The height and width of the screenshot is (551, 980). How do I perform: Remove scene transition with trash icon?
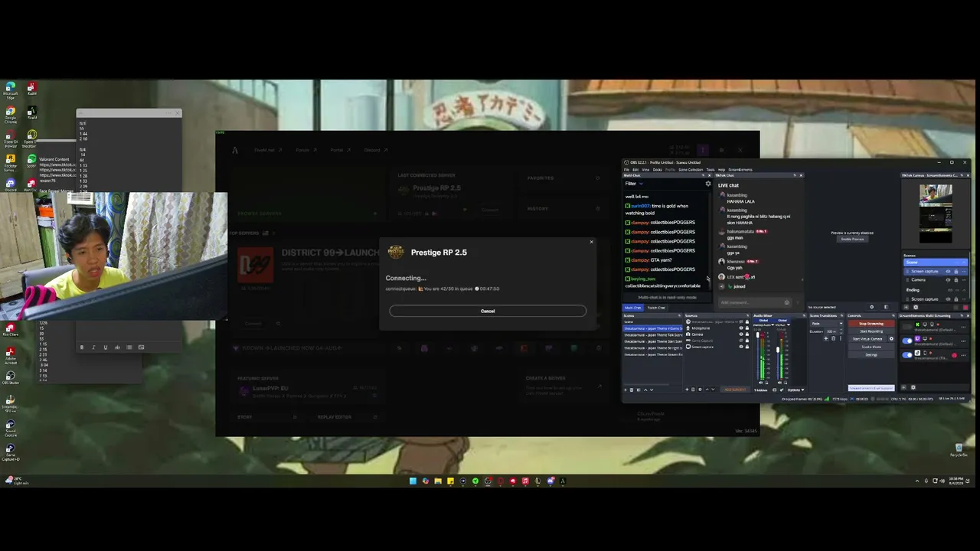[833, 338]
